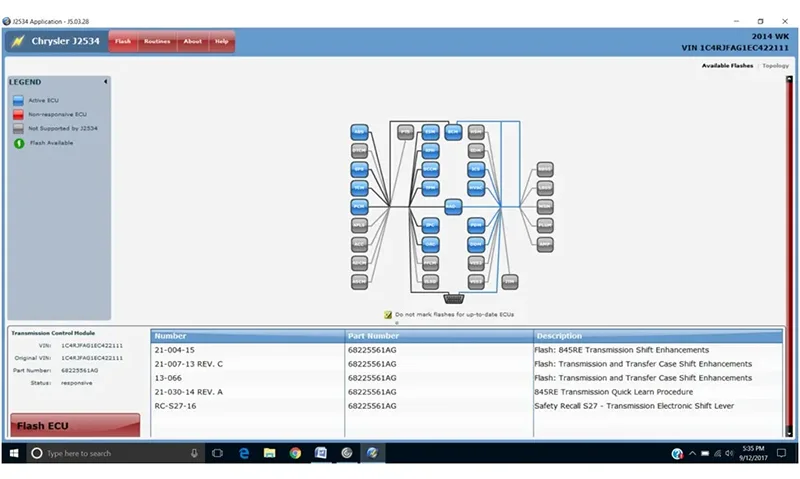
Task: Toggle 'Do not mark flashes' checkbox
Action: pyautogui.click(x=388, y=315)
